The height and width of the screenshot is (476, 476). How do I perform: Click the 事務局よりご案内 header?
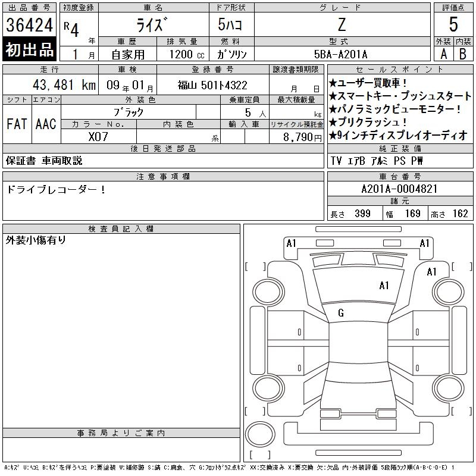coord(121,433)
